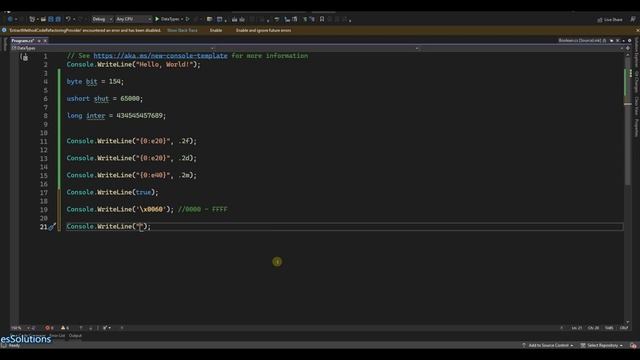This screenshot has width=640, height=360.
Task: Click the Ready status text
Action: point(14,346)
